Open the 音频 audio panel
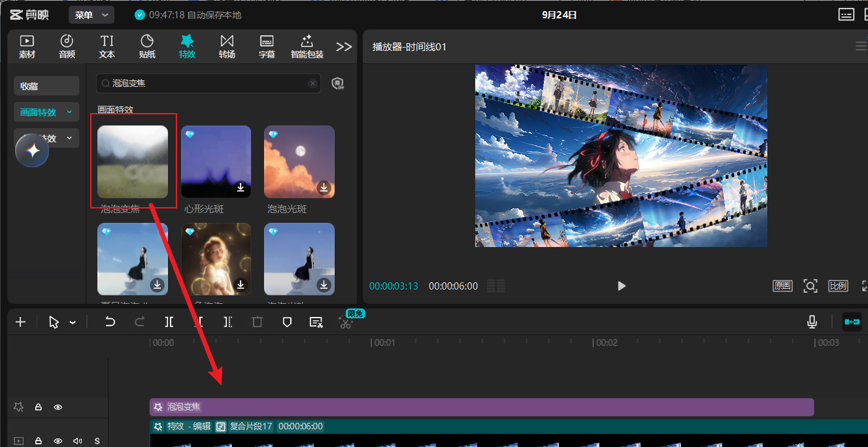The image size is (868, 447). click(67, 46)
